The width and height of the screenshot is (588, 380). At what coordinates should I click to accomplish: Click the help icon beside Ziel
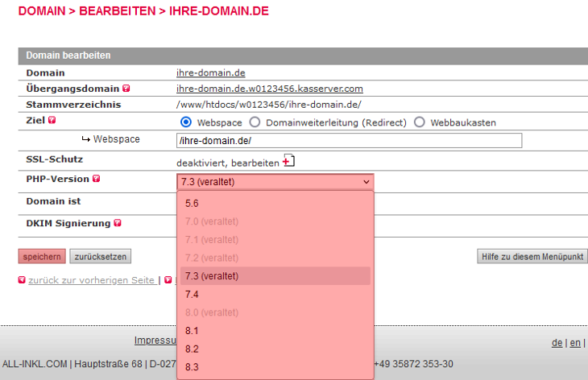click(x=52, y=121)
